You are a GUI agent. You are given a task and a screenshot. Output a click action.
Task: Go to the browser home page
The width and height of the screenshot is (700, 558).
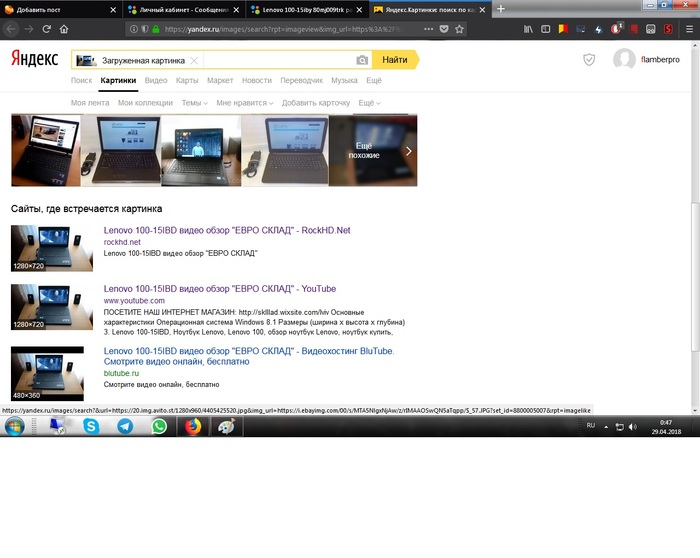(x=64, y=29)
